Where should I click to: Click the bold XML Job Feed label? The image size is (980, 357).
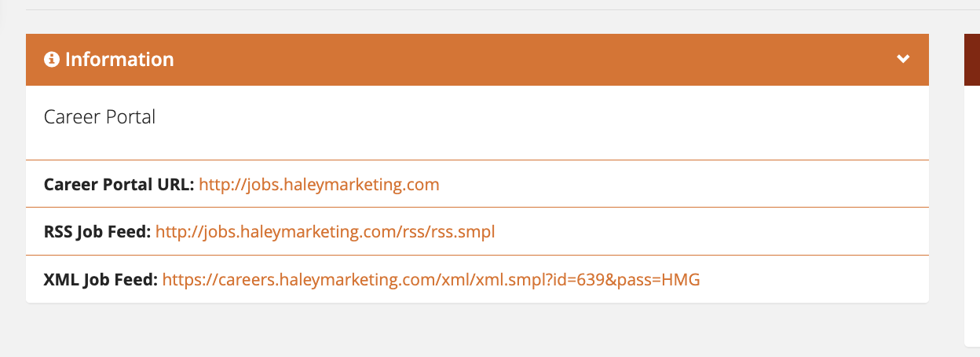101,279
